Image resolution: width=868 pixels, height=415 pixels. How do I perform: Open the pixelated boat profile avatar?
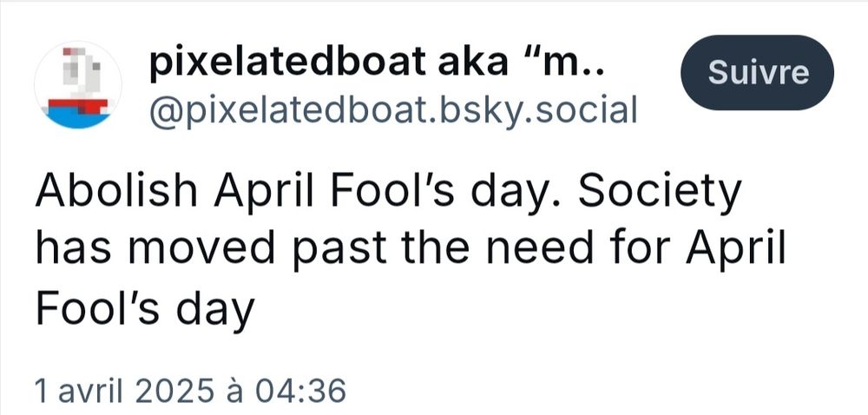77,85
